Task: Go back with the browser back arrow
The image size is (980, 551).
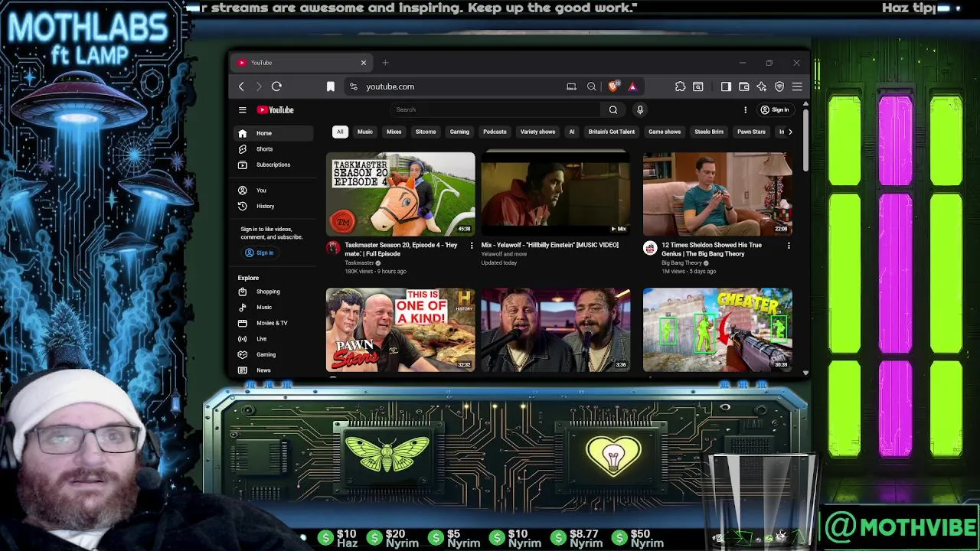Action: (x=241, y=86)
